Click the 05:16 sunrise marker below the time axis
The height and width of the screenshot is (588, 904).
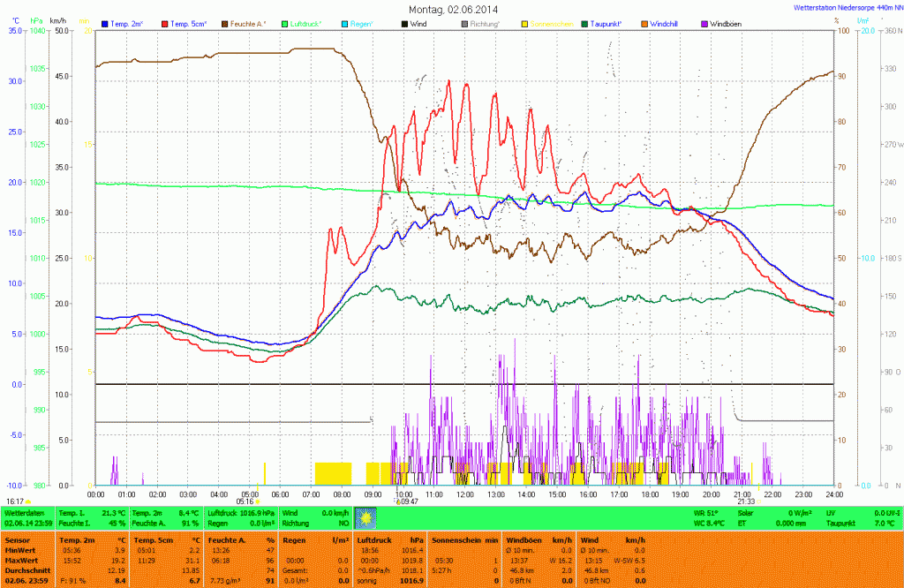pyautogui.click(x=246, y=501)
